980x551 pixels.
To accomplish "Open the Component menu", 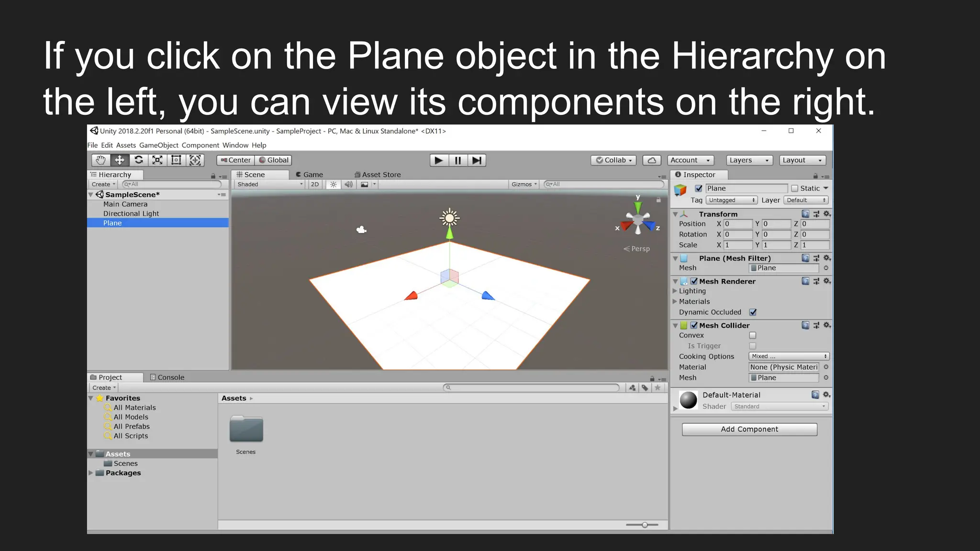I will point(200,145).
